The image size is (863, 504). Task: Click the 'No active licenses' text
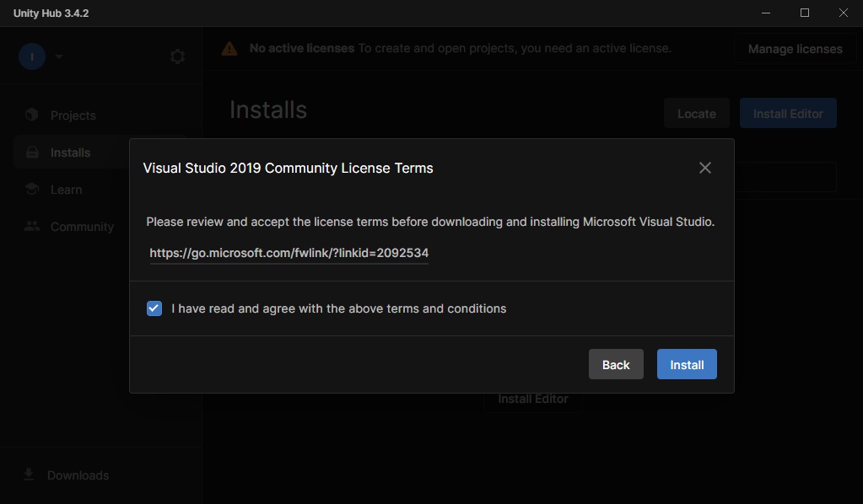(302, 48)
